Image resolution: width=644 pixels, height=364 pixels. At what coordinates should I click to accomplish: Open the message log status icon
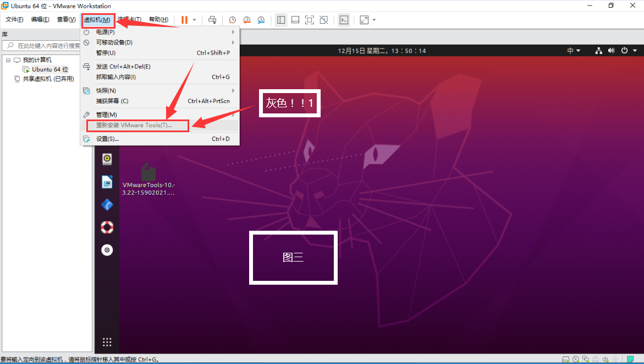[x=630, y=360]
